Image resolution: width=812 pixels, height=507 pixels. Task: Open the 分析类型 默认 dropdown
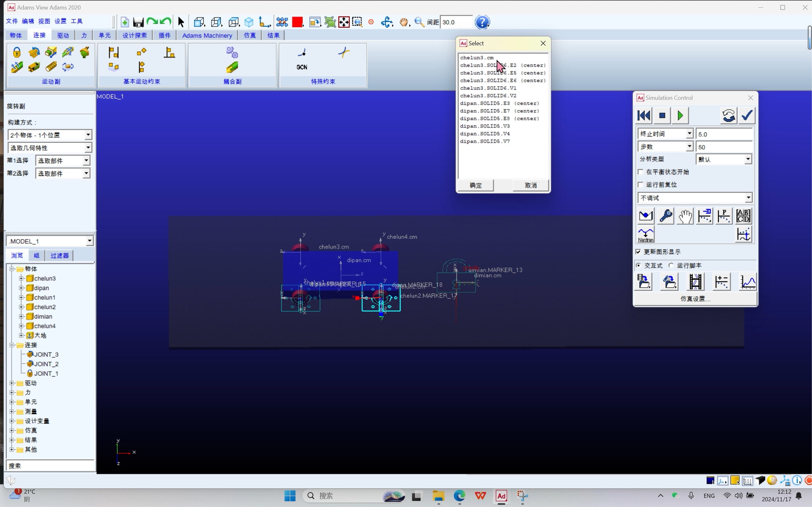748,159
